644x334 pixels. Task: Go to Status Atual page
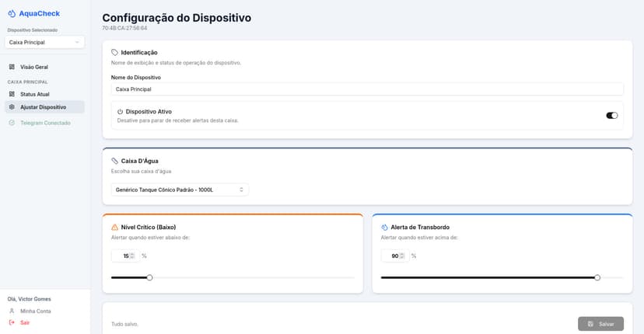click(35, 94)
